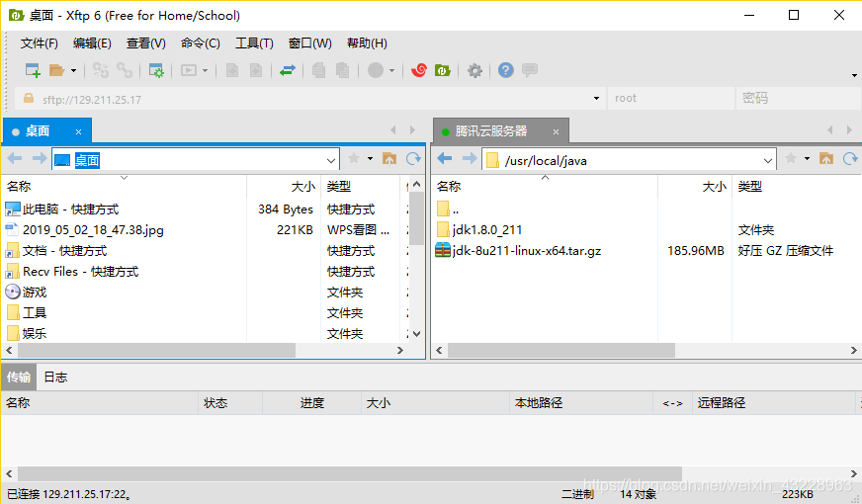
Task: Toggle the transfer direction green arrows icon
Action: coord(288,70)
